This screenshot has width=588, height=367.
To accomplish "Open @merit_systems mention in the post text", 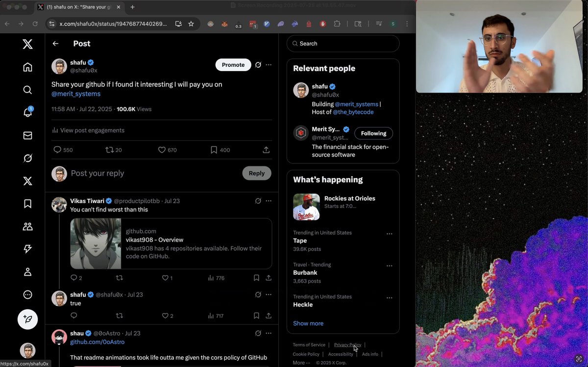I will [x=76, y=94].
